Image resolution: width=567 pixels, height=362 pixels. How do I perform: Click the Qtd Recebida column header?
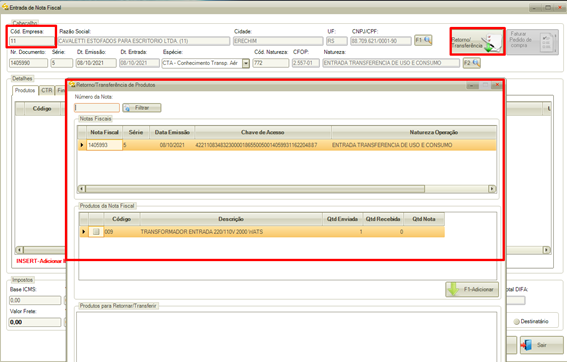pos(383,219)
